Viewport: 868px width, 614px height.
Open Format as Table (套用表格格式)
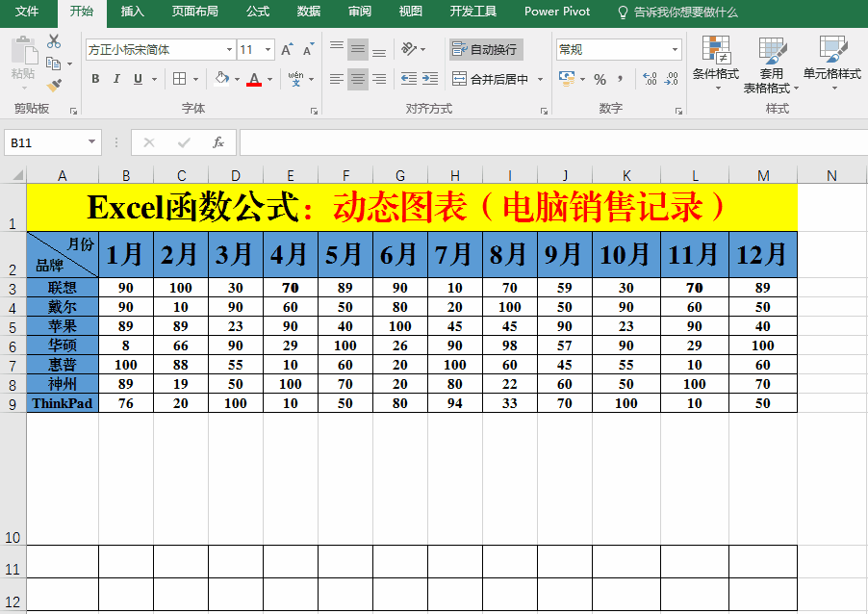pos(771,64)
